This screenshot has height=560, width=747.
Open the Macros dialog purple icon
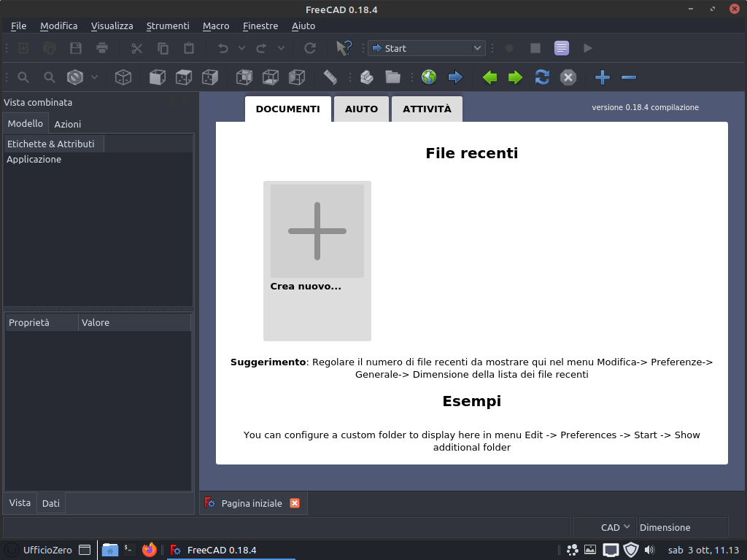pyautogui.click(x=562, y=48)
